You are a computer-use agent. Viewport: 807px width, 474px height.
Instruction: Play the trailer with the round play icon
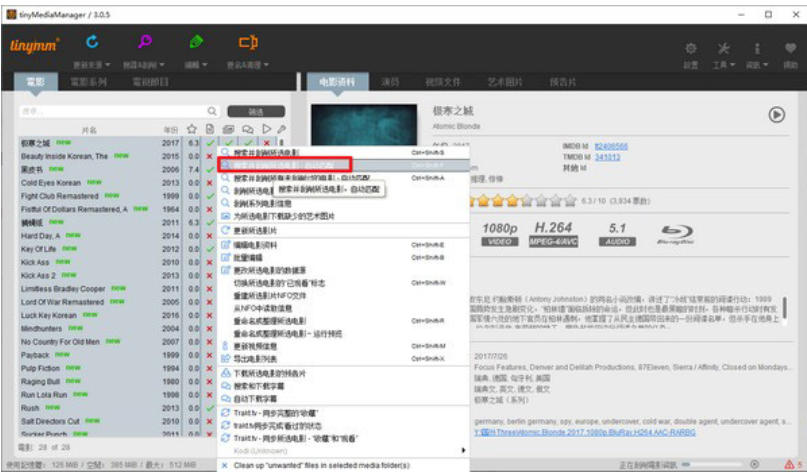[x=776, y=115]
